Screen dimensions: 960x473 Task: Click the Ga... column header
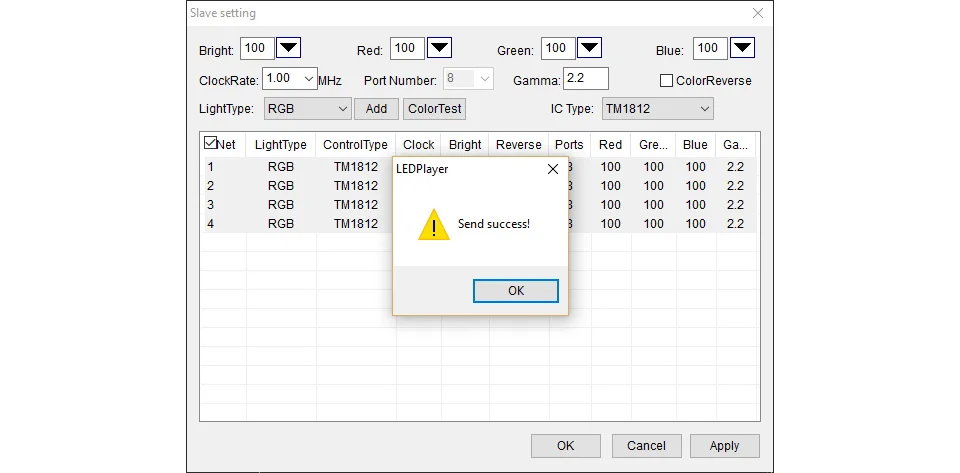[735, 145]
